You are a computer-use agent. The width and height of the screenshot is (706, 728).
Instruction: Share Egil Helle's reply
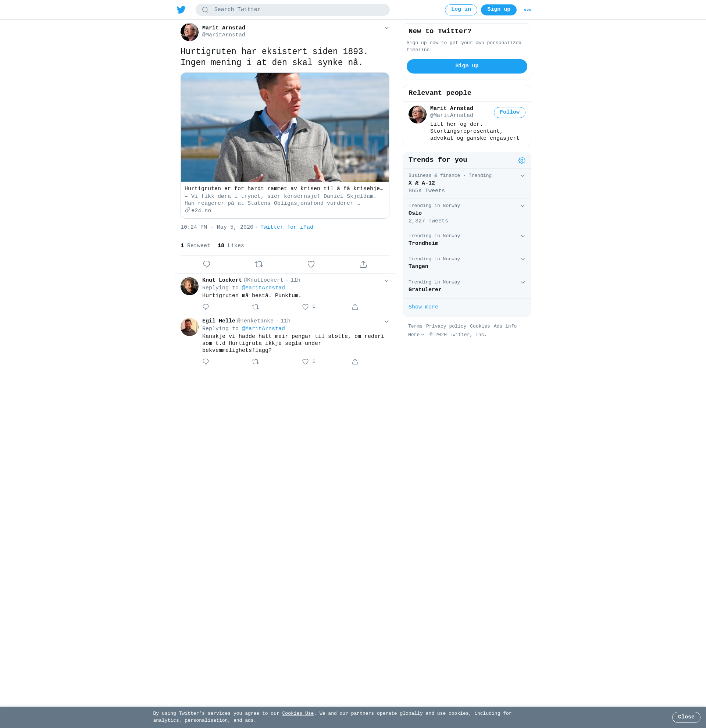[x=355, y=362]
